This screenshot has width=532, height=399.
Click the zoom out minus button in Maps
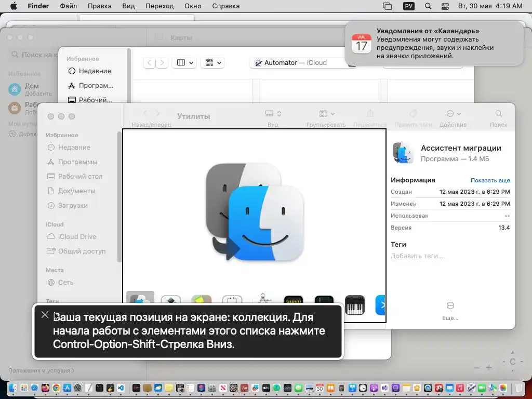[x=477, y=368]
